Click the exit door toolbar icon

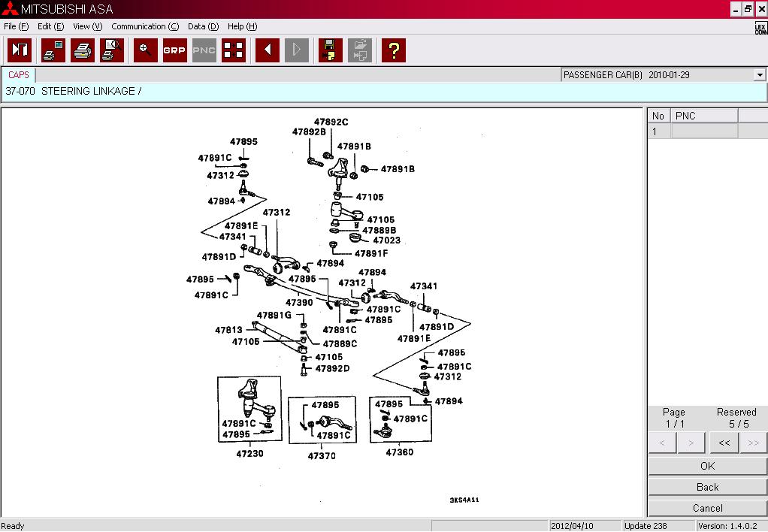point(20,50)
